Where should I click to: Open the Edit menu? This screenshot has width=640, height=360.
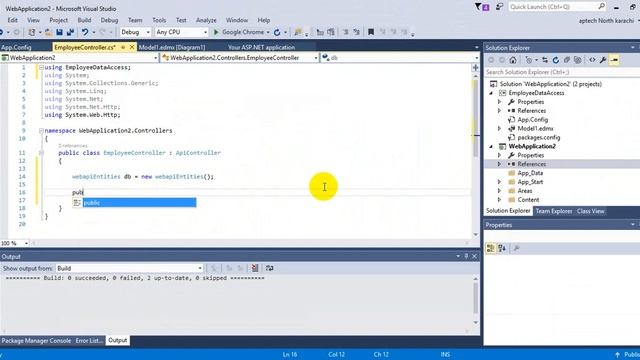coord(12,20)
